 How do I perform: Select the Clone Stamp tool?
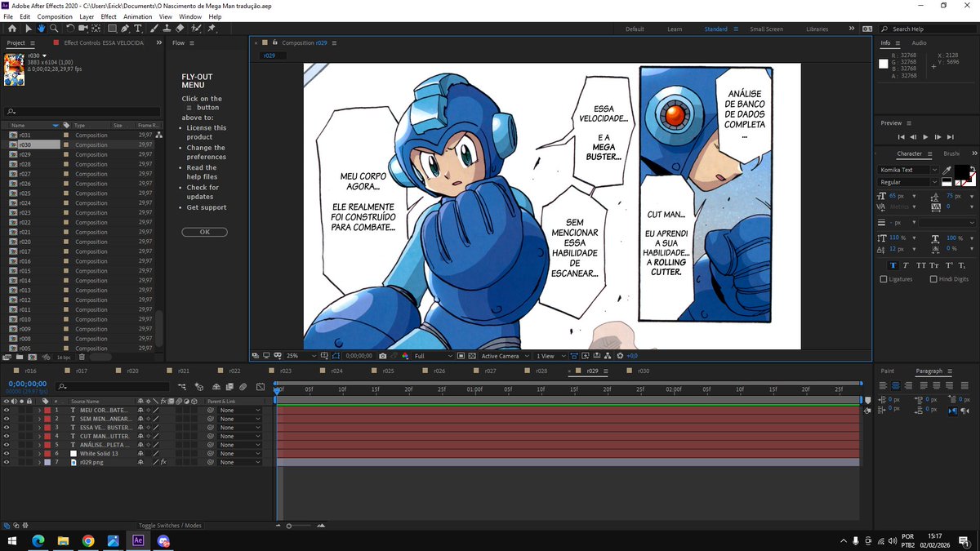coord(166,29)
